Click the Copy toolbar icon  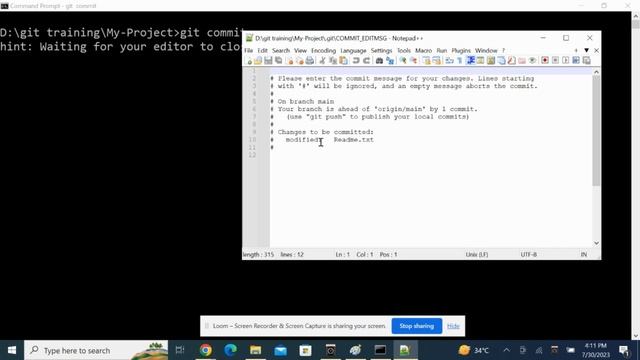click(333, 61)
